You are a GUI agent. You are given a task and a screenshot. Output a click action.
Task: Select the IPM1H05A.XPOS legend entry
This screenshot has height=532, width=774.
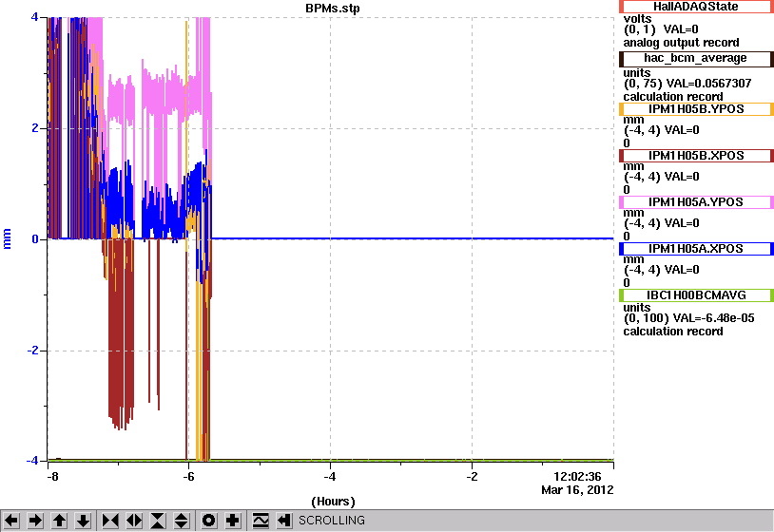click(696, 249)
